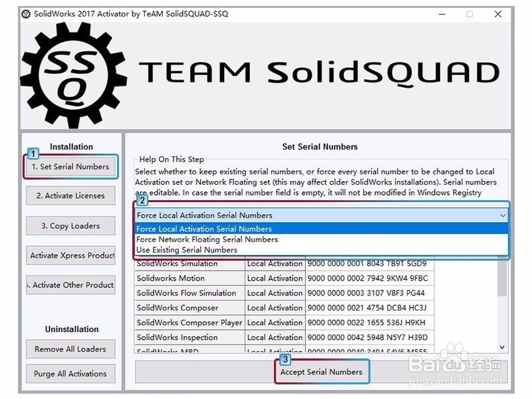Edit serial 9000 0000 0021 4754 DCB4 HC3J
Screen dimensions: 532x399
tap(370, 308)
